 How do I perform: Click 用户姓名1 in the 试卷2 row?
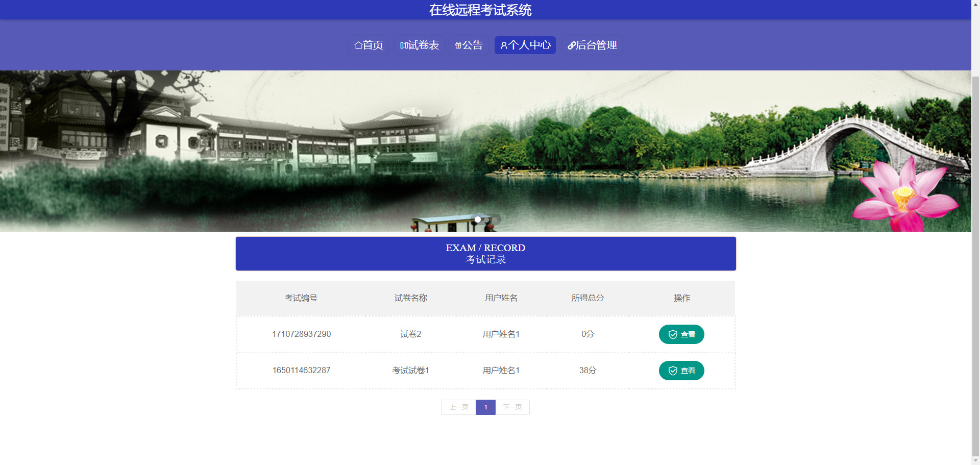click(x=501, y=334)
